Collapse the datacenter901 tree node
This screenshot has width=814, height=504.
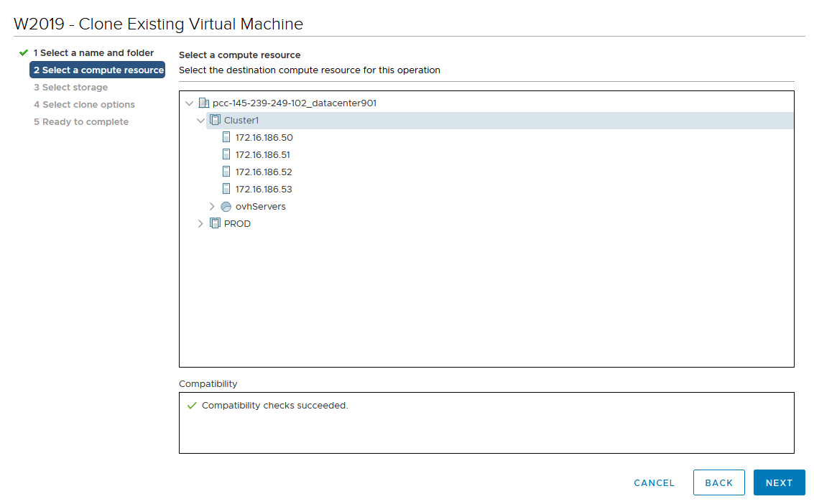pyautogui.click(x=190, y=103)
